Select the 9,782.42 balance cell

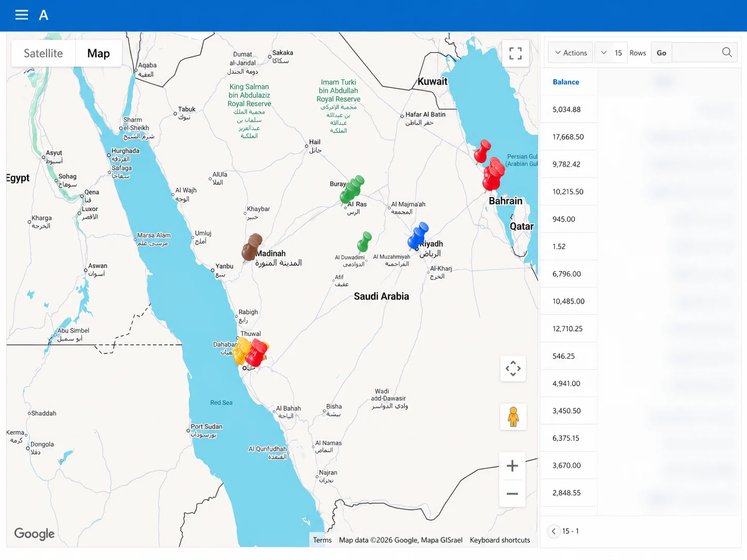coord(569,164)
